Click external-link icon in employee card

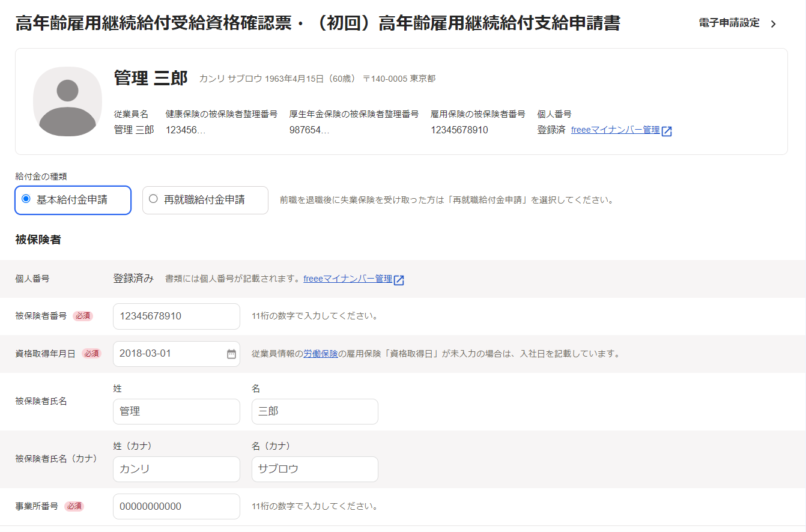(667, 131)
